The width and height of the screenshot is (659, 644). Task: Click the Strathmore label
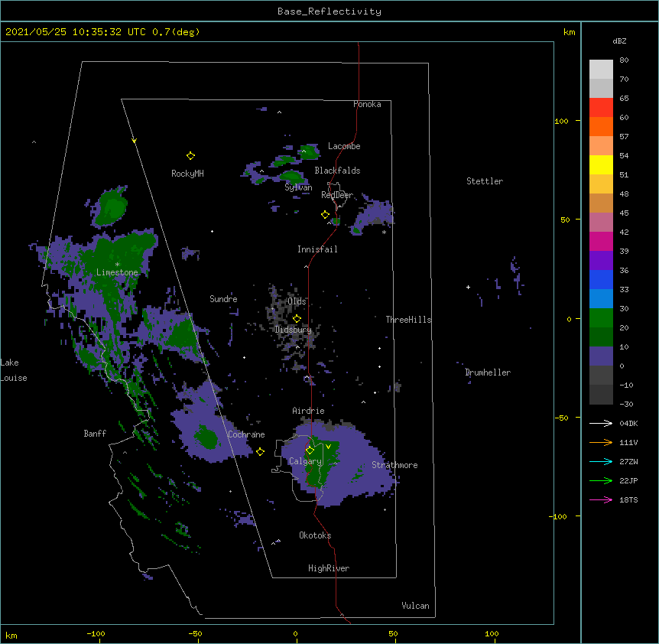click(x=394, y=465)
